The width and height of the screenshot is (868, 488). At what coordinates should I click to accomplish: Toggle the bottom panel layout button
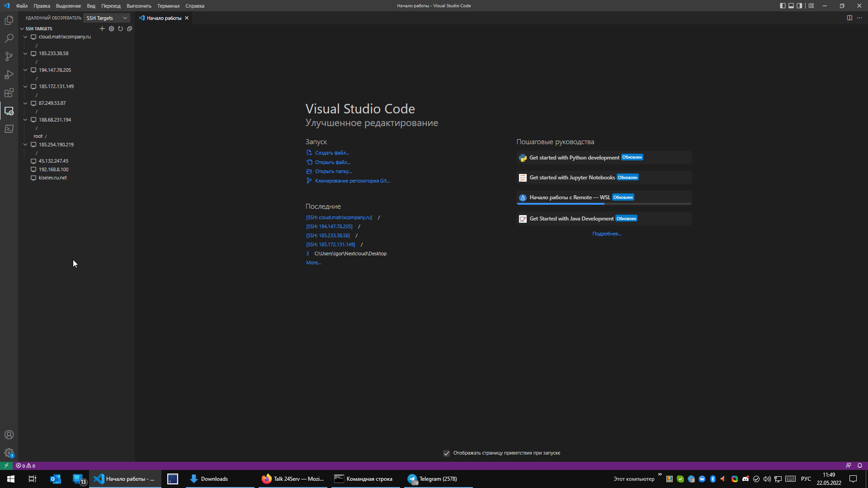pos(791,6)
